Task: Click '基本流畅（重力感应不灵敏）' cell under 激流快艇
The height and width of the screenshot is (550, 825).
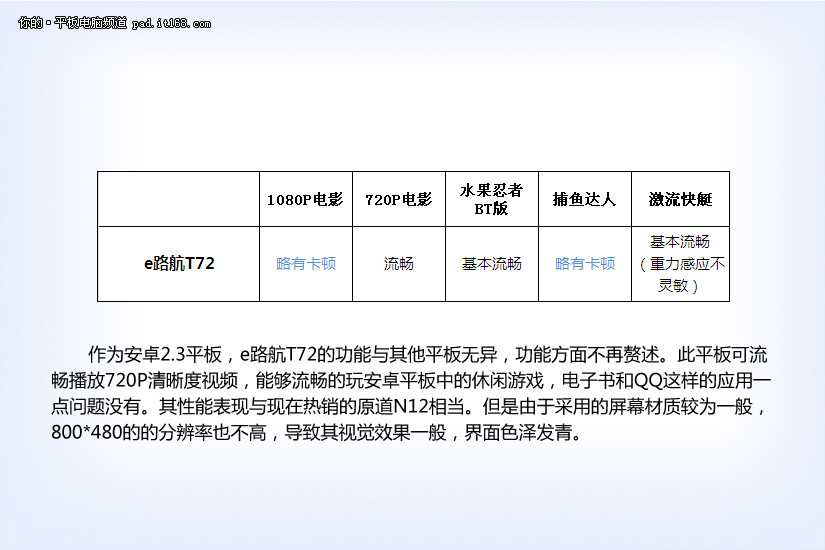Action: (680, 264)
